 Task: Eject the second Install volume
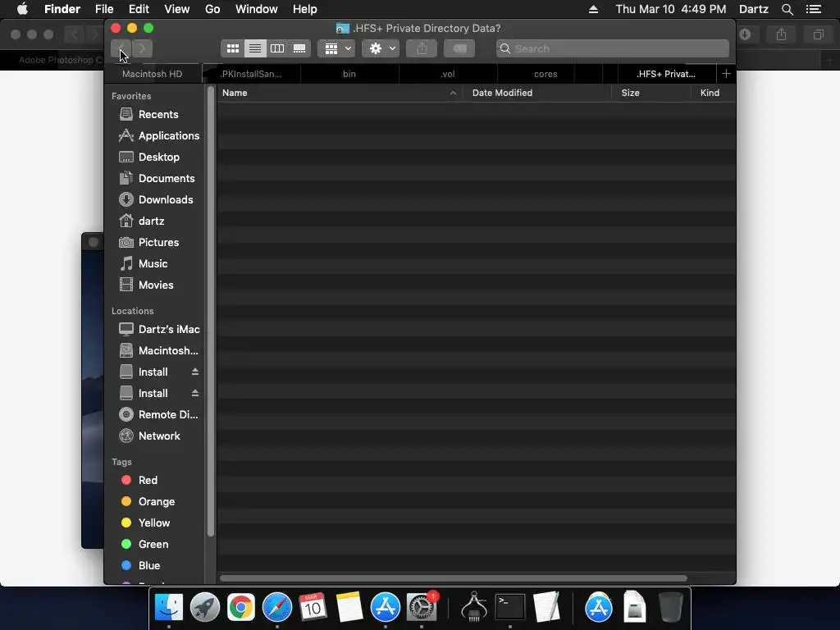pyautogui.click(x=195, y=393)
